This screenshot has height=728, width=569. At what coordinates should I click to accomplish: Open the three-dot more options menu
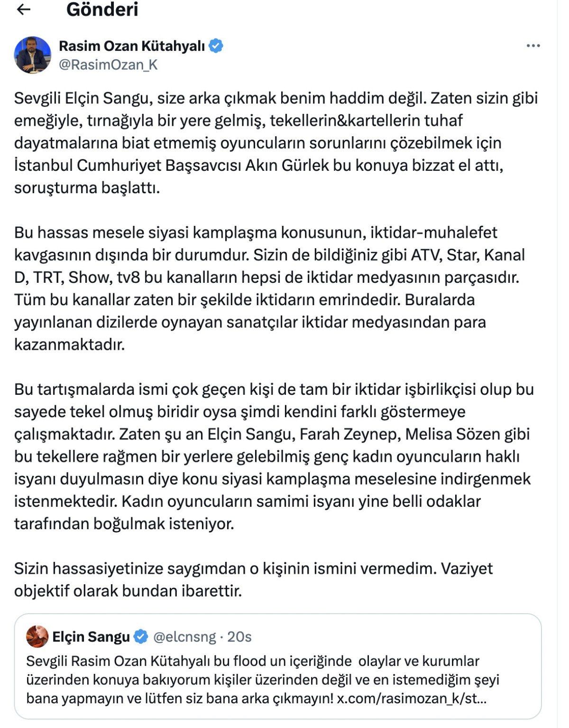pos(533,46)
